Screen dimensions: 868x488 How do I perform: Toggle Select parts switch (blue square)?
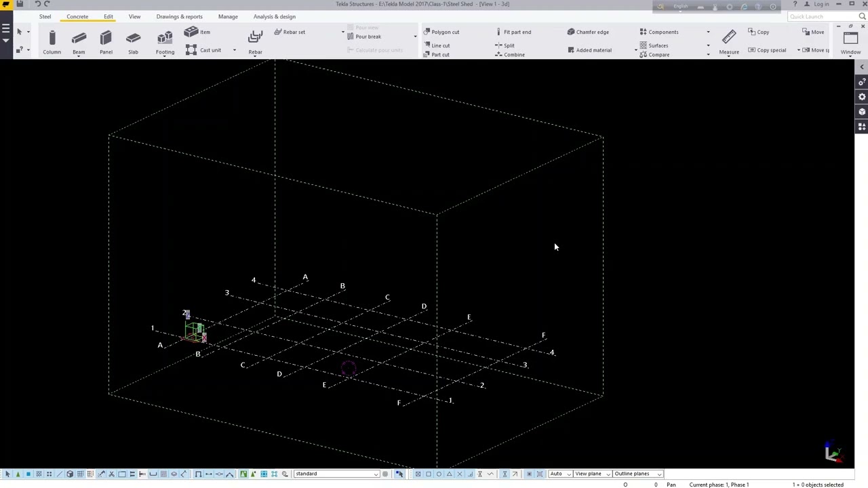click(x=28, y=474)
